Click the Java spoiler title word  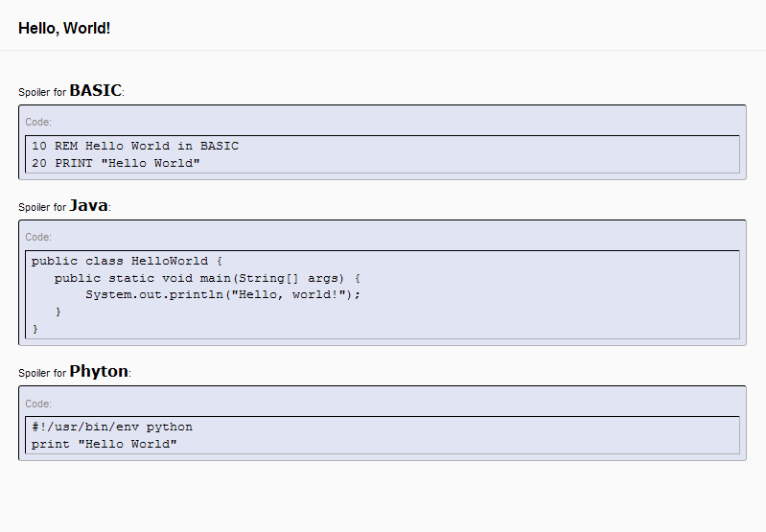pyautogui.click(x=88, y=206)
